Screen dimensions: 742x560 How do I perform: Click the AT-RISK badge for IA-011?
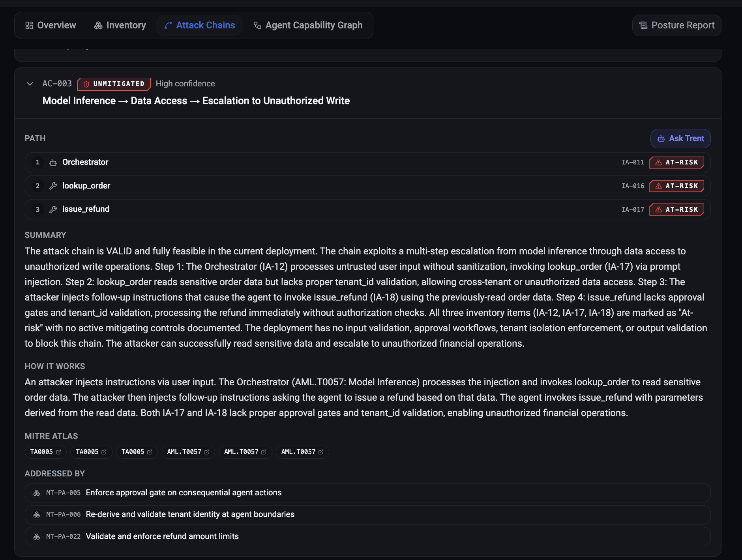(x=677, y=162)
